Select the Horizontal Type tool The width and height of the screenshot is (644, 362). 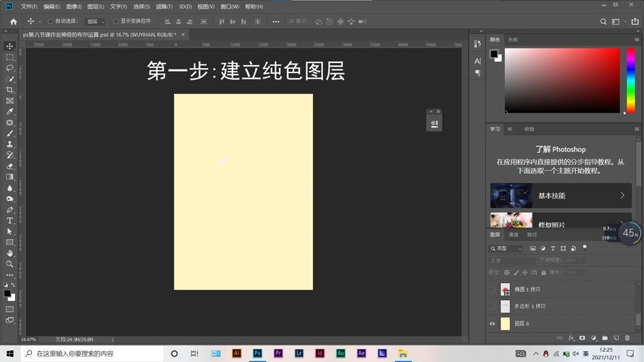pos(10,220)
